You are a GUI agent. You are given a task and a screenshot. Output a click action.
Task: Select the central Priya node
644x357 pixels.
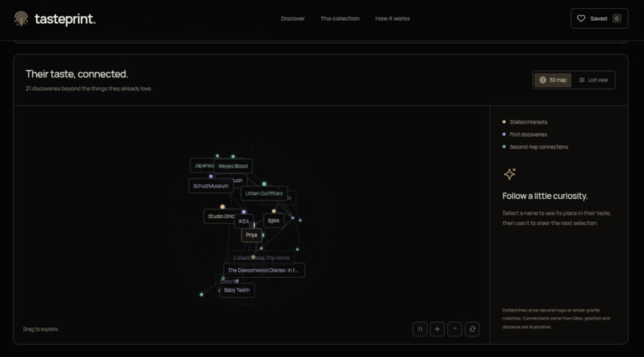point(252,235)
